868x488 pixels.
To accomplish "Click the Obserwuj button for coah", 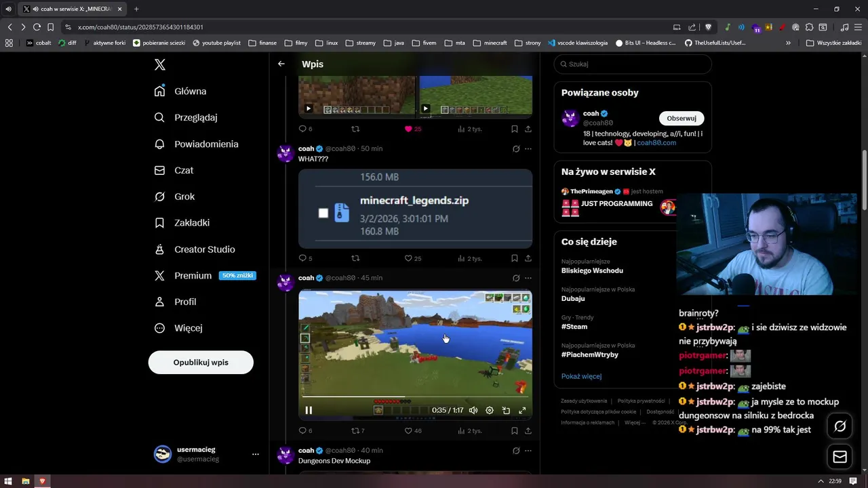I will point(682,118).
